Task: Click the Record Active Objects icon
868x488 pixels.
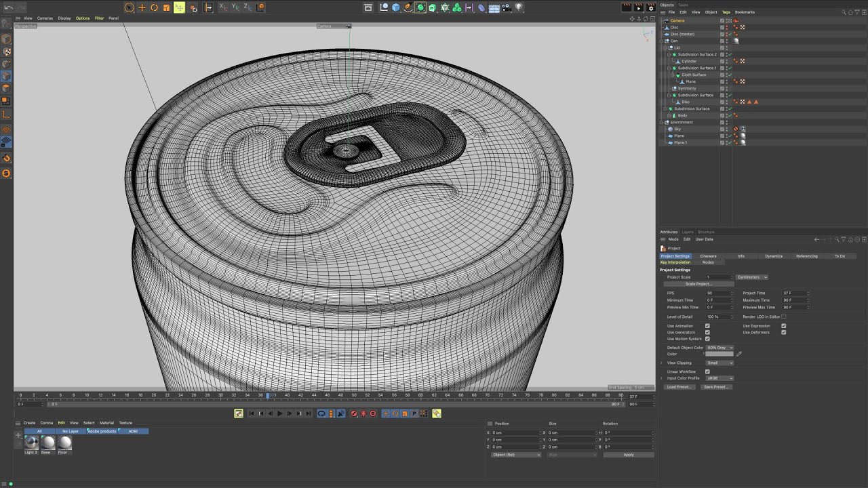Action: 354,413
